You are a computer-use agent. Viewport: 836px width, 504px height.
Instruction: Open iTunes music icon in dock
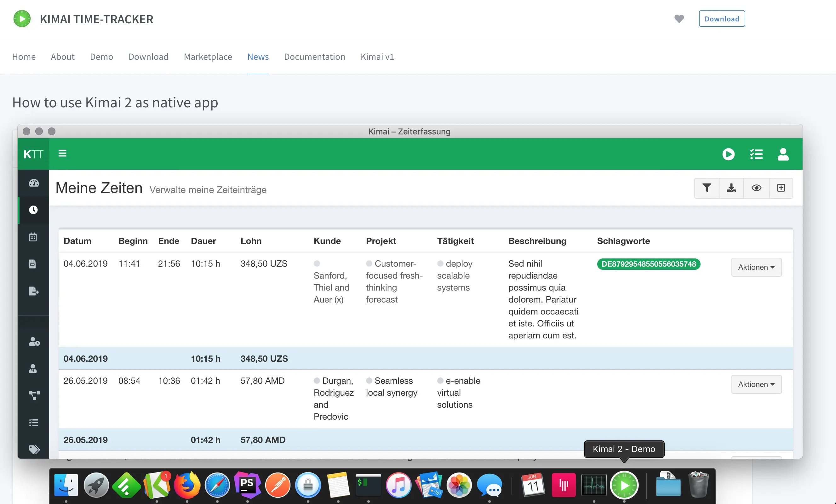tap(399, 485)
